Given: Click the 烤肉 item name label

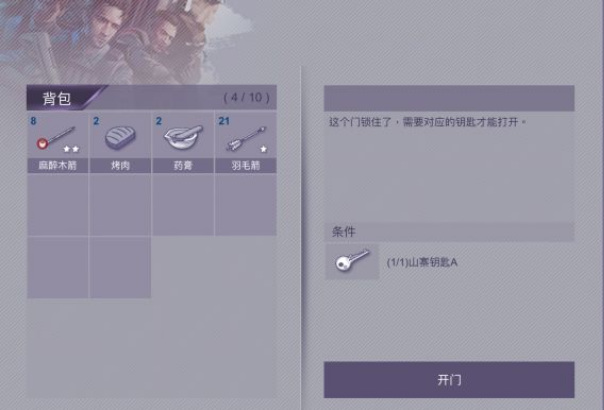Looking at the screenshot, I should coord(120,166).
